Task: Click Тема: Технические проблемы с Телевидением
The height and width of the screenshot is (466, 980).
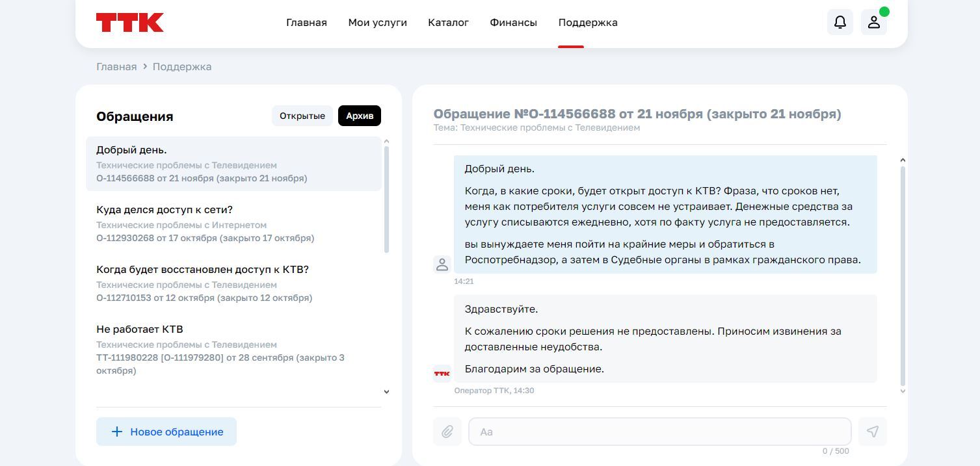Action: [x=536, y=128]
